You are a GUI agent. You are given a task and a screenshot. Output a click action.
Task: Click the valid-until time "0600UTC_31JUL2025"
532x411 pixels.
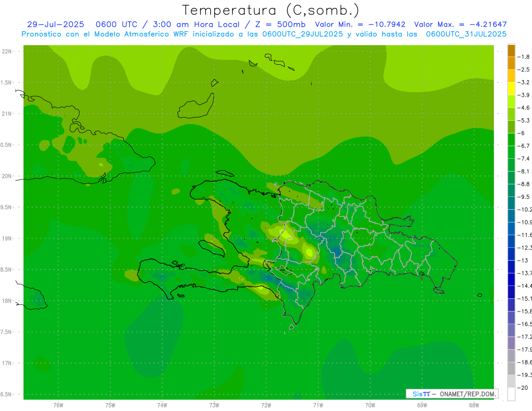466,34
